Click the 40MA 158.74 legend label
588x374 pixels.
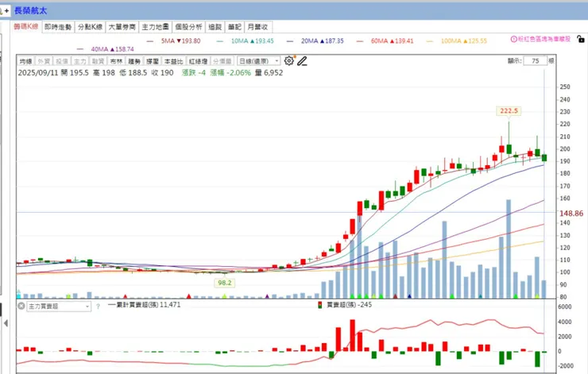tap(112, 49)
